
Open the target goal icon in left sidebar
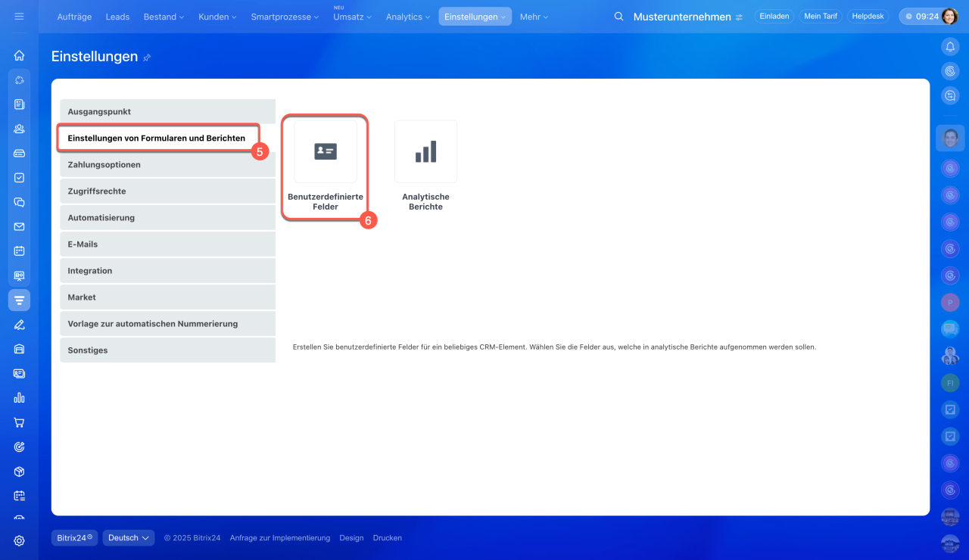pyautogui.click(x=19, y=447)
